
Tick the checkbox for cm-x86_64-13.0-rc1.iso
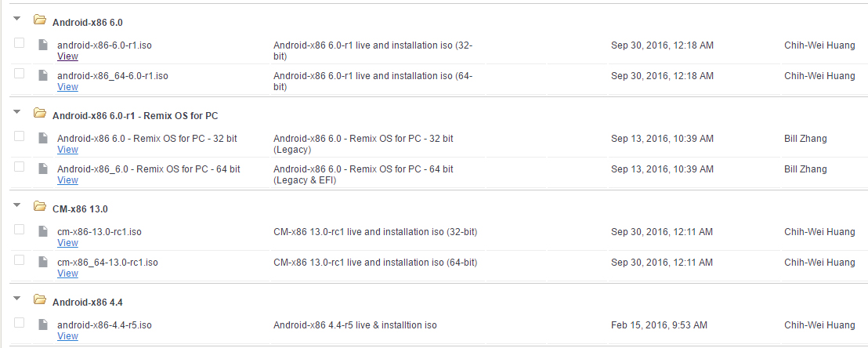19,259
